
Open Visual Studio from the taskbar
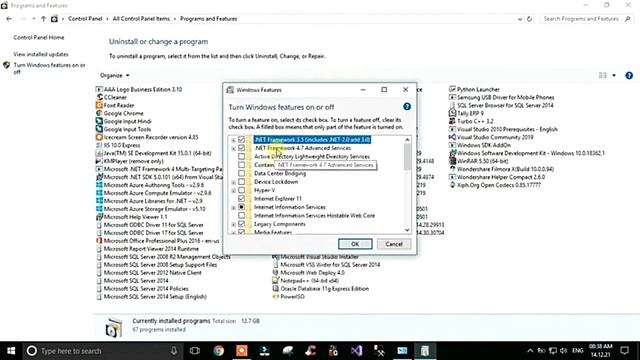tap(356, 351)
